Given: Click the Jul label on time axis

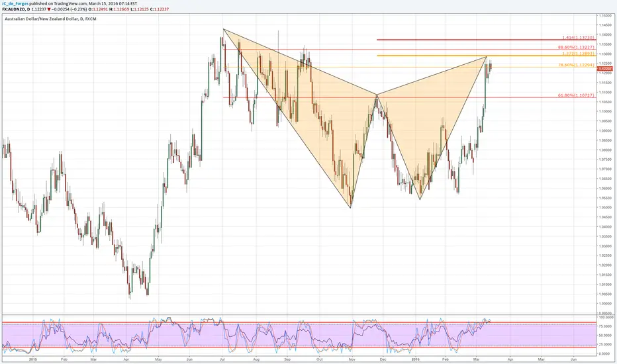Looking at the screenshot, I should (222, 359).
